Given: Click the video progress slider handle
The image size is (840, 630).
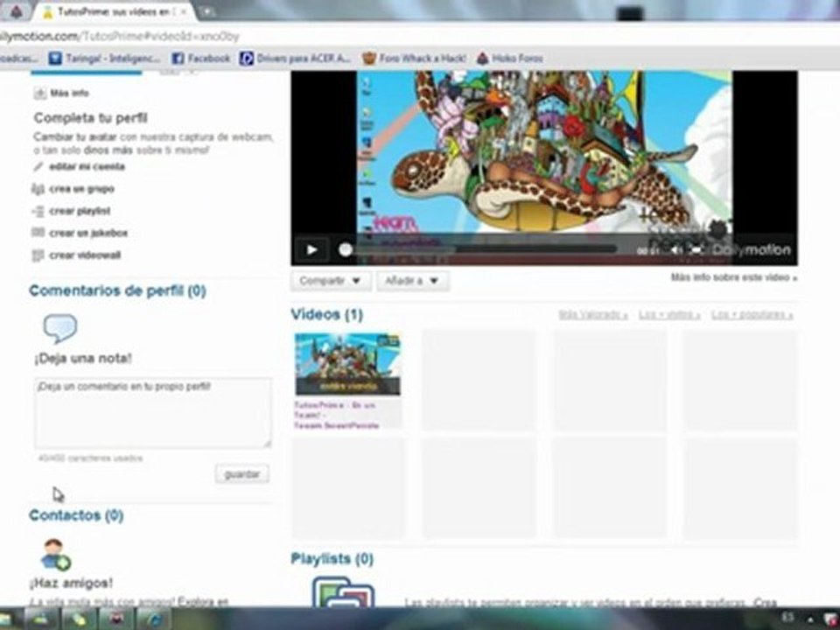Looking at the screenshot, I should 346,249.
